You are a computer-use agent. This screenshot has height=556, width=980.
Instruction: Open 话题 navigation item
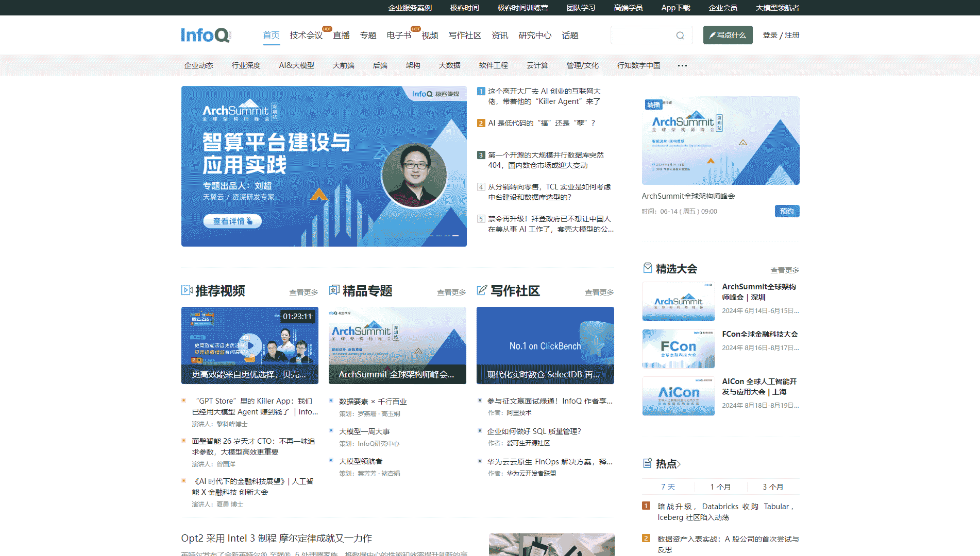pos(570,35)
